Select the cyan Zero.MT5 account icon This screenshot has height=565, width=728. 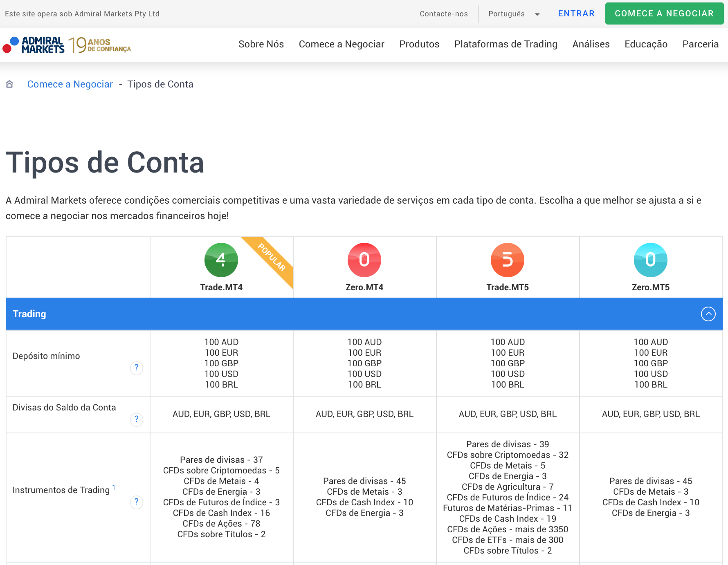pyautogui.click(x=651, y=260)
